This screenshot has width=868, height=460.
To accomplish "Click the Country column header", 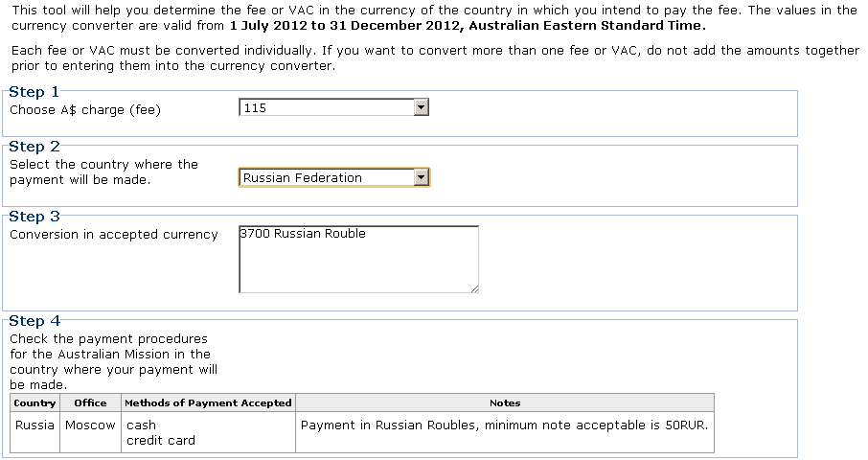I will [34, 403].
